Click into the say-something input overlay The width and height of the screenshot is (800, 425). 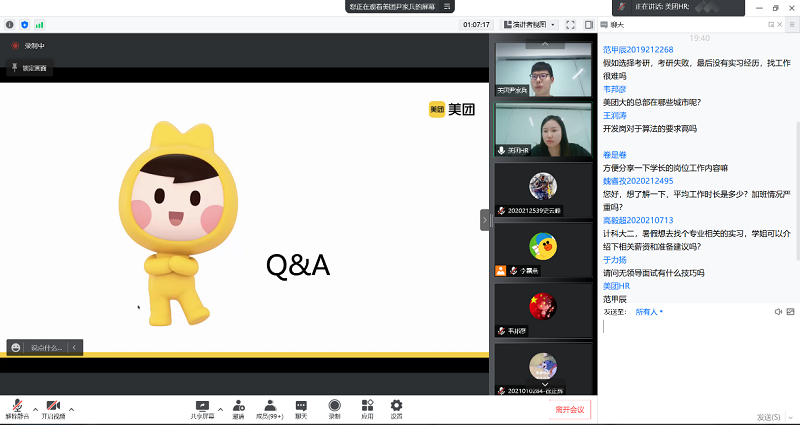tap(46, 348)
